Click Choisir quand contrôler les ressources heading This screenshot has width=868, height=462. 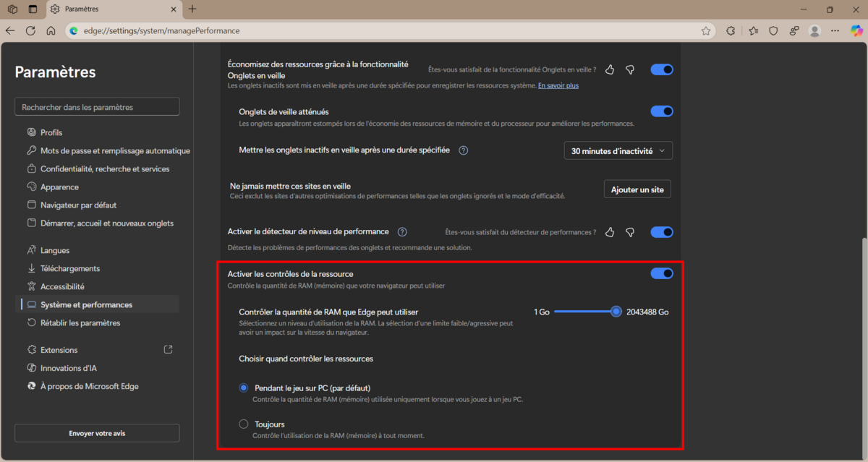pyautogui.click(x=306, y=358)
